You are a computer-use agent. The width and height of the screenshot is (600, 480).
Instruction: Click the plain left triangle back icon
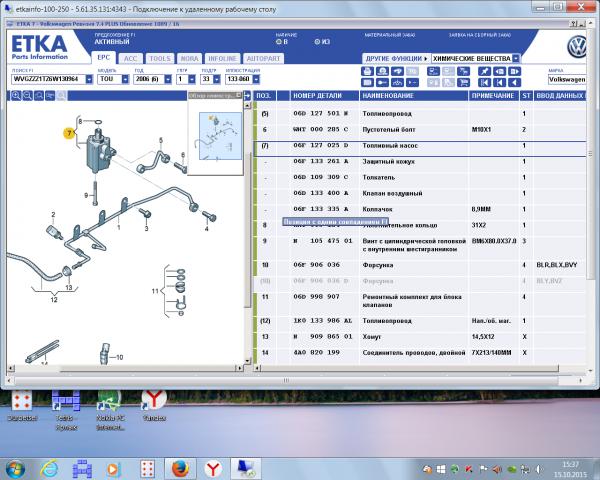(x=515, y=82)
